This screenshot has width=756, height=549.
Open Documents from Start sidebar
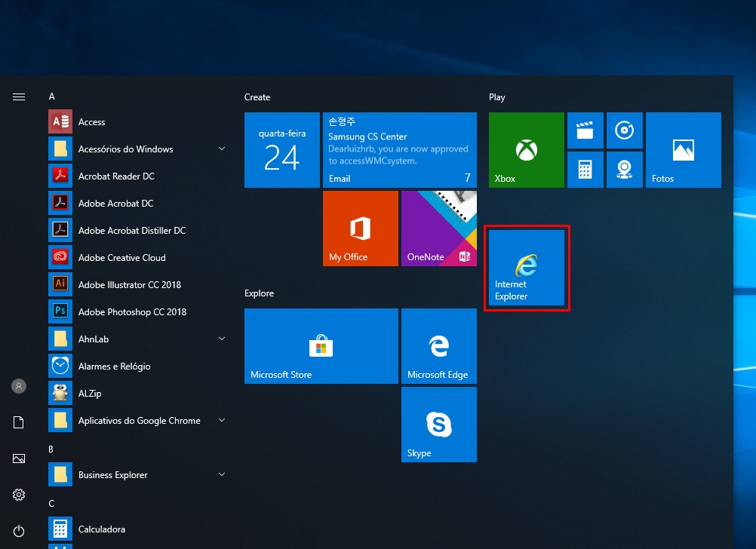[19, 422]
